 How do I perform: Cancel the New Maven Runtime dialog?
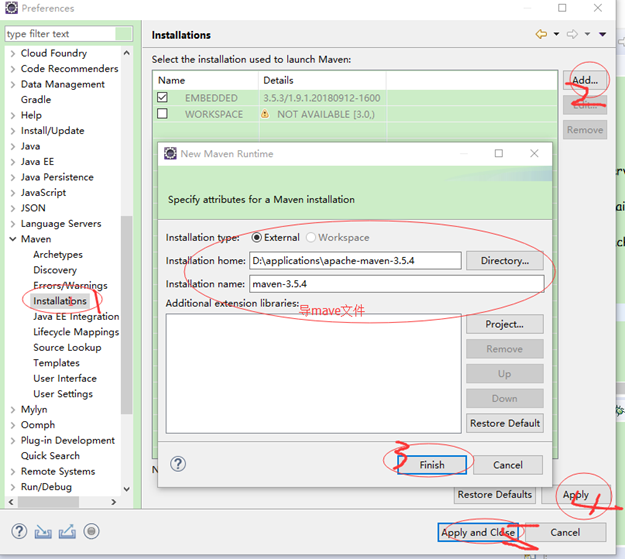point(508,465)
